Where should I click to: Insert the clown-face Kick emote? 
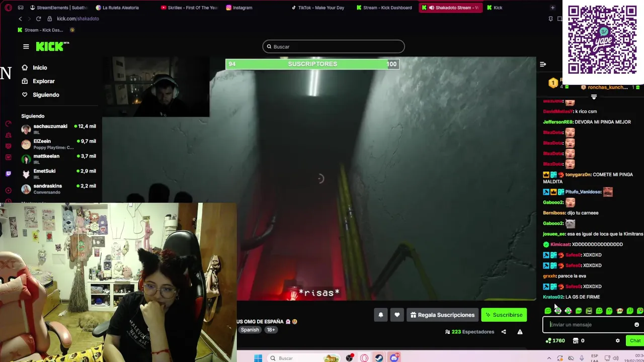click(619, 311)
